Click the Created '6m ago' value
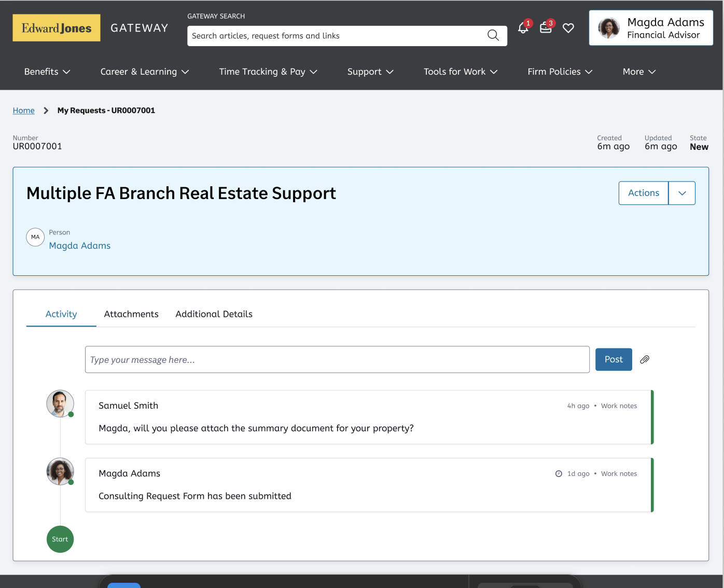 click(614, 147)
